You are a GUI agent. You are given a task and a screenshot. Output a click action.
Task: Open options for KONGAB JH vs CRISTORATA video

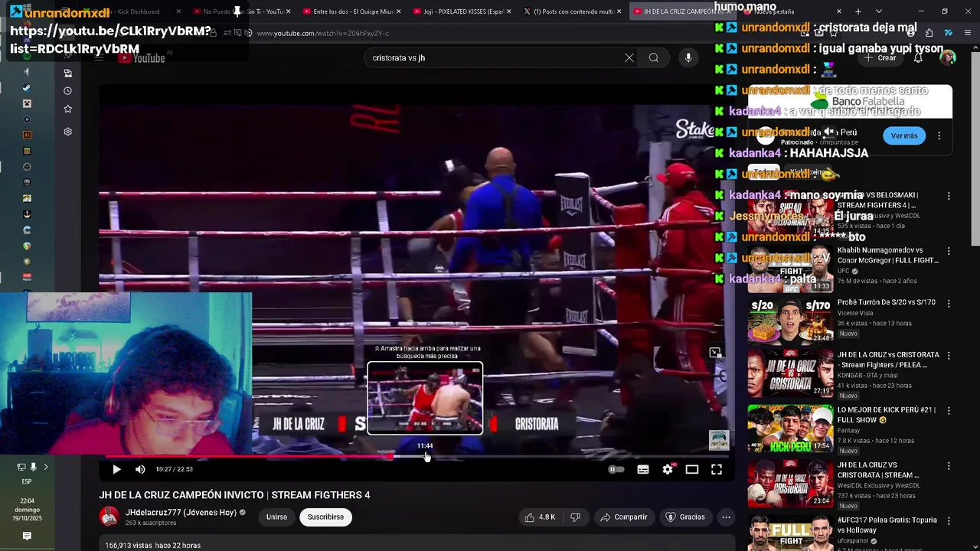[x=949, y=357]
